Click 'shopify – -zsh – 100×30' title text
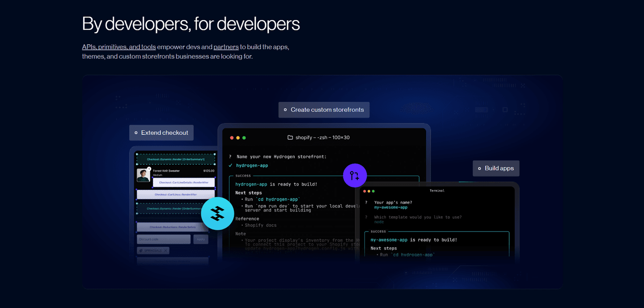This screenshot has height=308, width=644. [322, 138]
